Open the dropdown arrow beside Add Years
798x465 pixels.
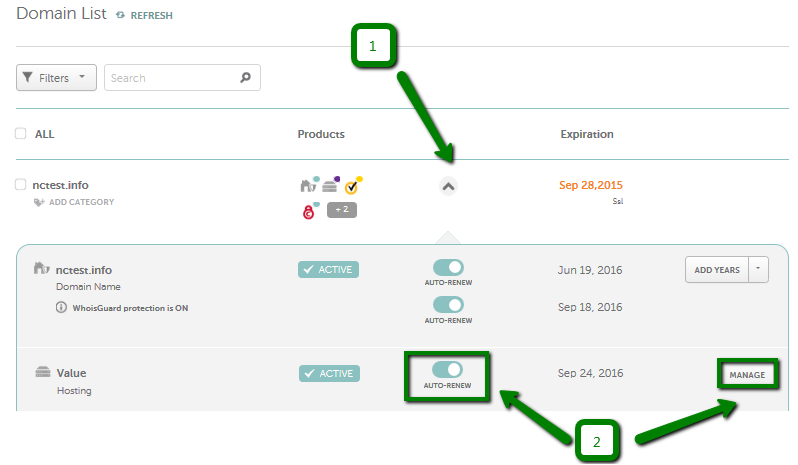[758, 269]
